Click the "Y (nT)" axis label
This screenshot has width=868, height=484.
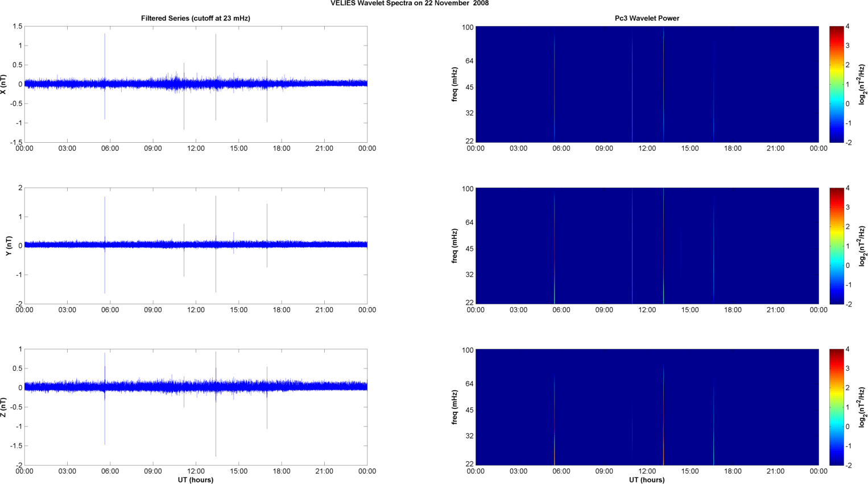point(9,246)
